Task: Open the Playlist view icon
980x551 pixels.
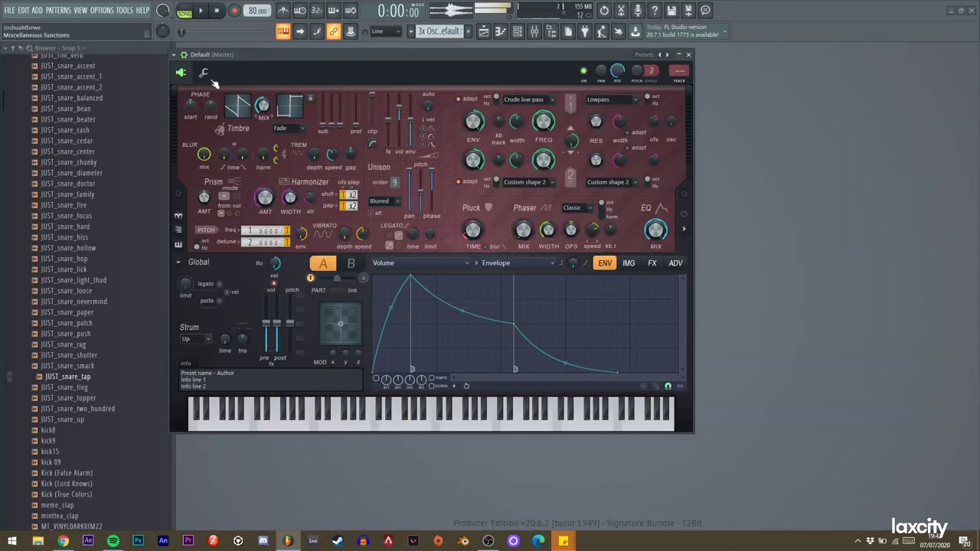Action: tap(484, 31)
